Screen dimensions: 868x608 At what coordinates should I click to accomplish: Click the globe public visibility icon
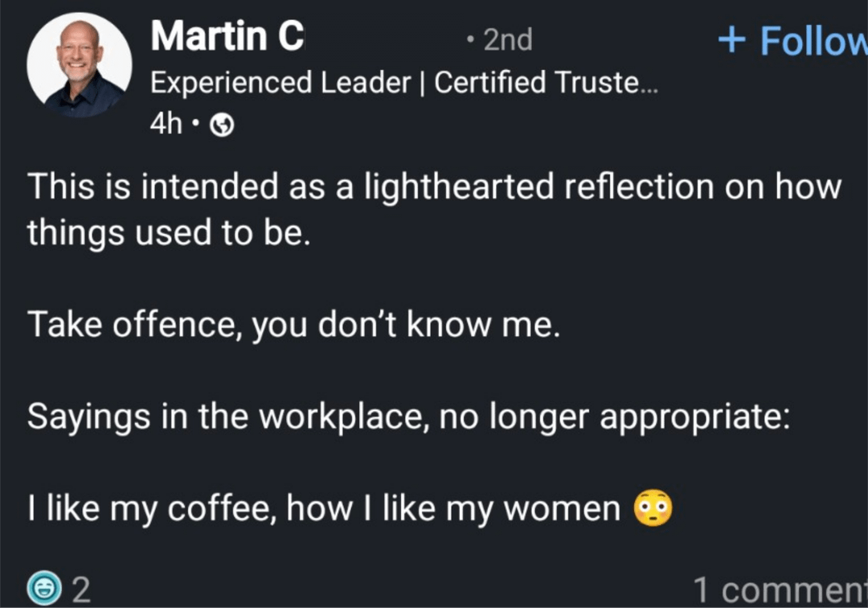click(x=222, y=125)
